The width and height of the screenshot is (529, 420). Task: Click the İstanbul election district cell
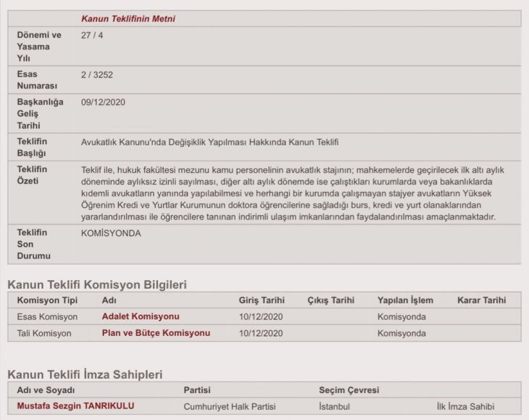tap(334, 406)
